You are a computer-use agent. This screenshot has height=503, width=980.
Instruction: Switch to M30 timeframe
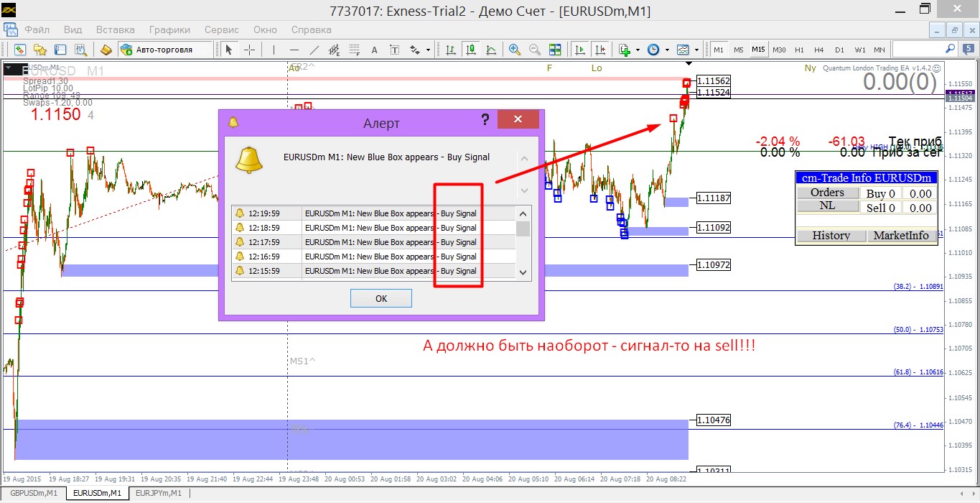tap(779, 50)
